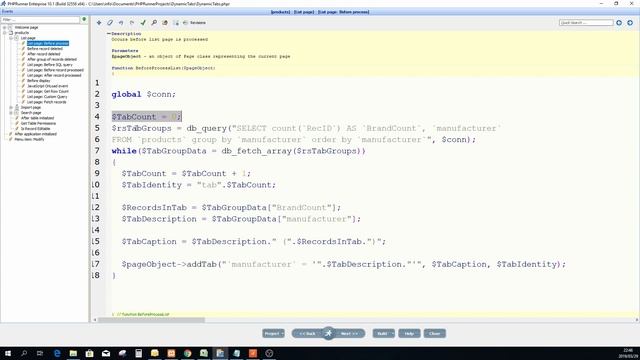
Task: Click the Next wizard button
Action: (x=349, y=333)
